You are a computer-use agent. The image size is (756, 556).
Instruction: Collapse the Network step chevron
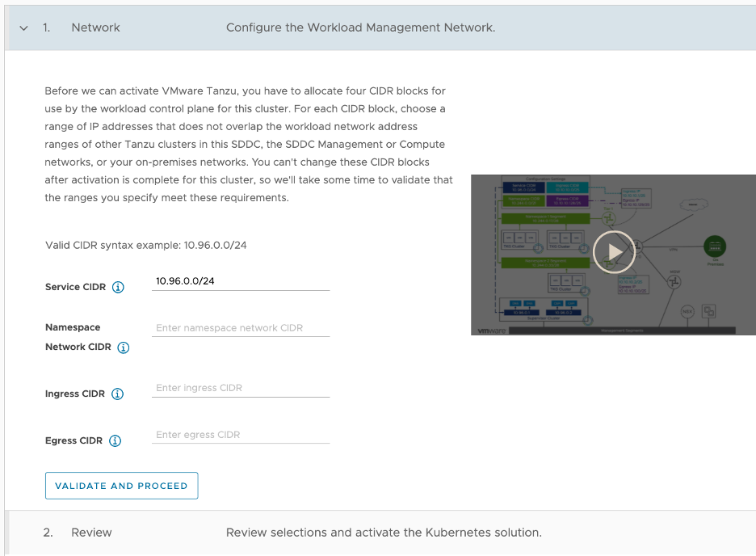point(23,28)
